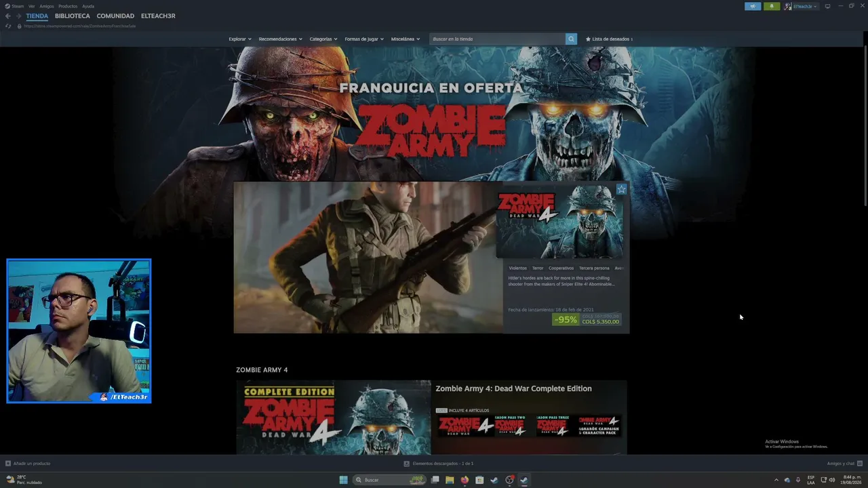Click the store URL address text
This screenshot has height=488, width=868.
80,26
